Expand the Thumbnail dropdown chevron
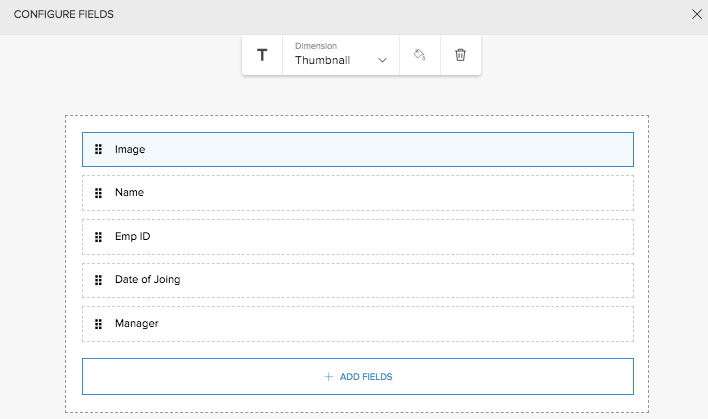 382,61
